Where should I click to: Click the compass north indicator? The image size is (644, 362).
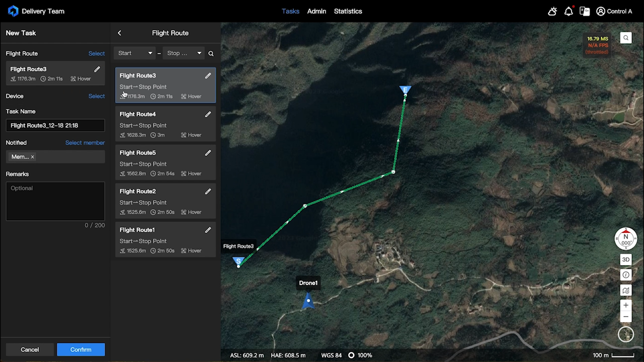pyautogui.click(x=626, y=239)
